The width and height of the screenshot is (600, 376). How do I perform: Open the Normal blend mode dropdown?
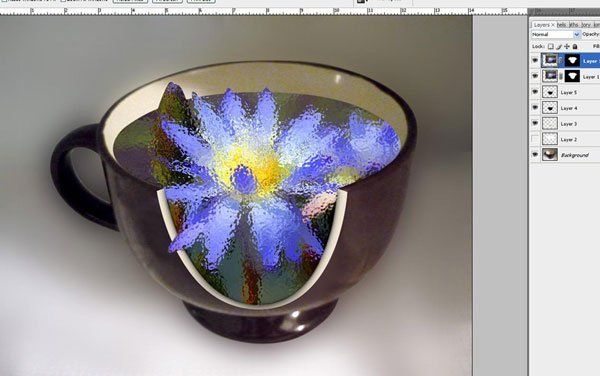pyautogui.click(x=556, y=34)
